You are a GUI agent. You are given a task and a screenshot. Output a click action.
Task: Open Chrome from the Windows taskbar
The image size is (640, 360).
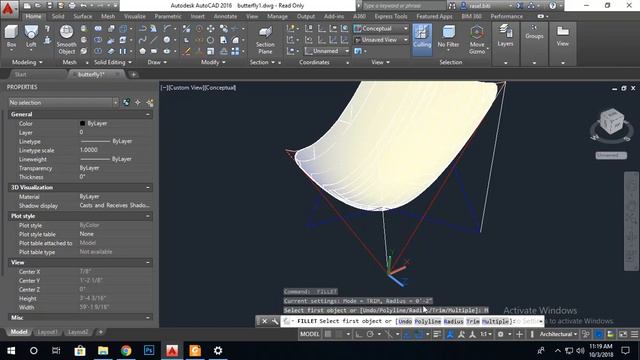point(126,350)
